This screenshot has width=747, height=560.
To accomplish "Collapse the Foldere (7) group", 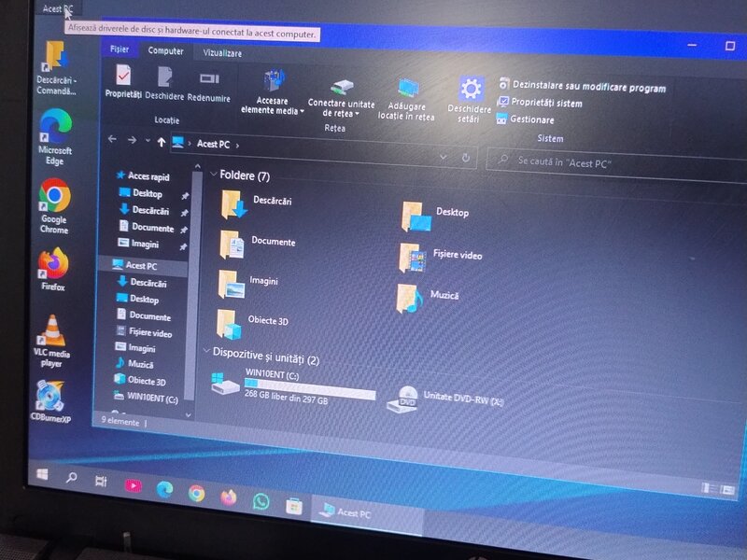I will [212, 175].
